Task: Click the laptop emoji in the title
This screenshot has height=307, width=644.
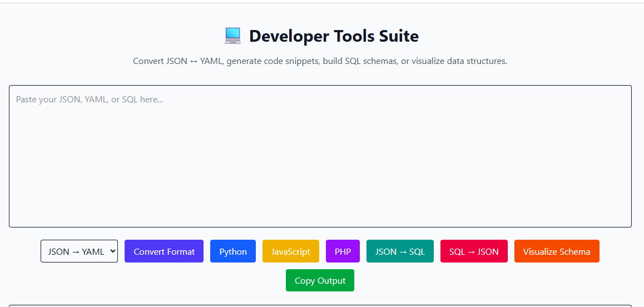Action: point(232,36)
